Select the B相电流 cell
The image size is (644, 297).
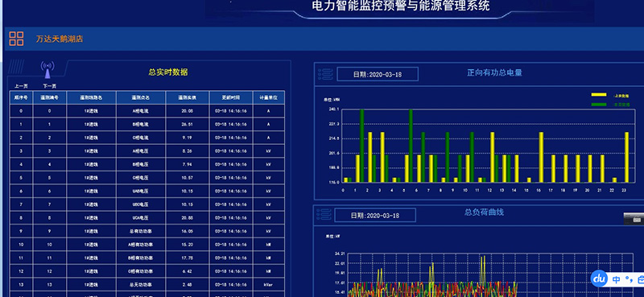click(141, 125)
